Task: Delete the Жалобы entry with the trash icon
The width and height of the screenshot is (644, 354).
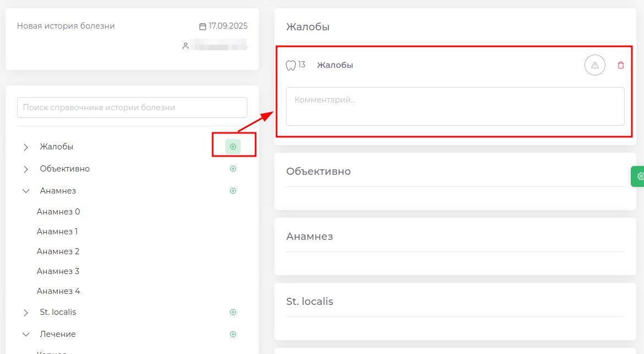Action: point(621,65)
